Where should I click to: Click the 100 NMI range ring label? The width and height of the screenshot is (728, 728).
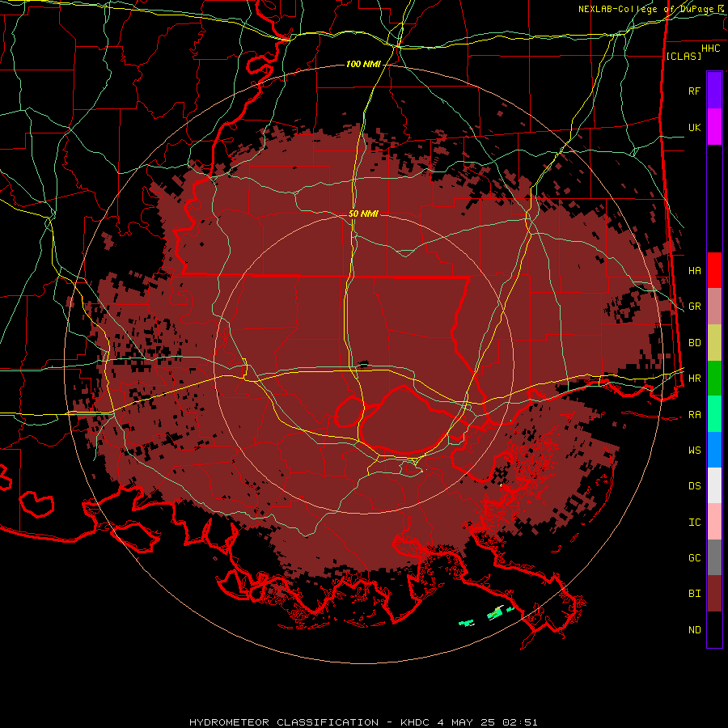point(363,64)
